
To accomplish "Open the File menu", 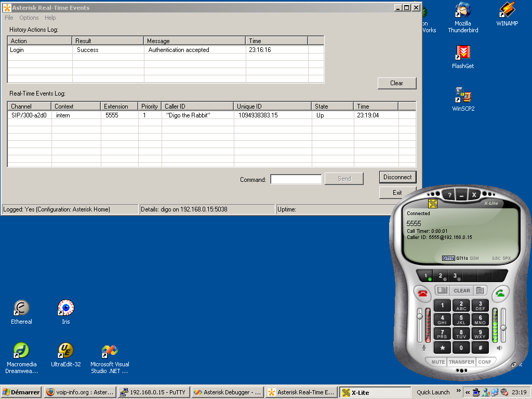I will pos(9,18).
